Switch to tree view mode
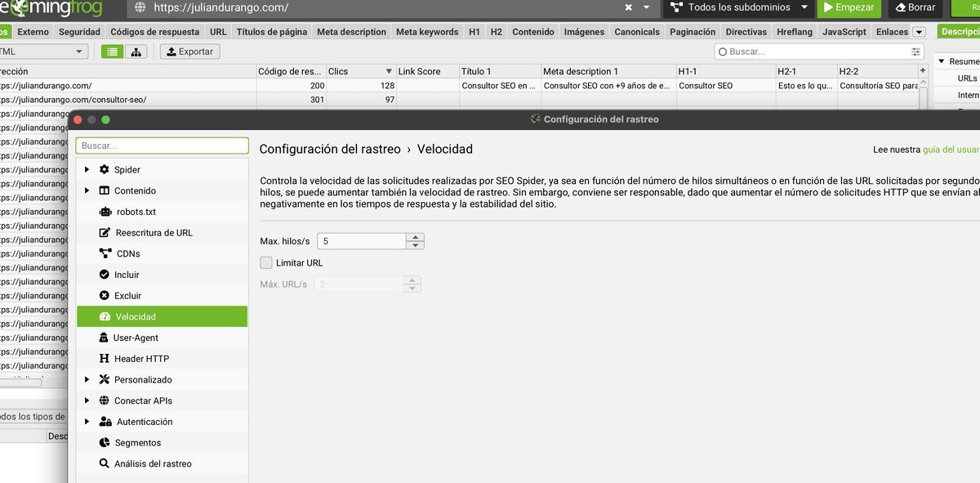The height and width of the screenshot is (483, 980). click(x=136, y=51)
